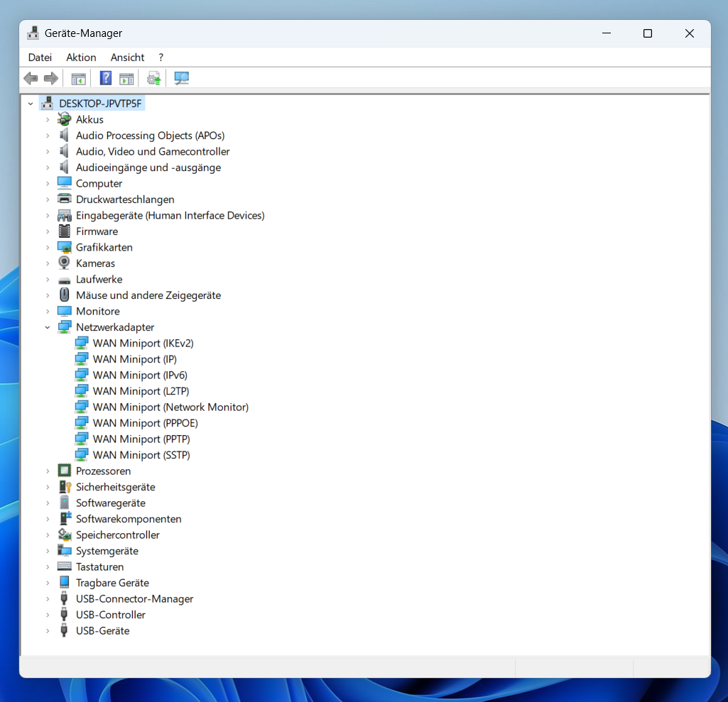The image size is (728, 702).
Task: Maximize the Geräte-Manager window
Action: pos(648,33)
